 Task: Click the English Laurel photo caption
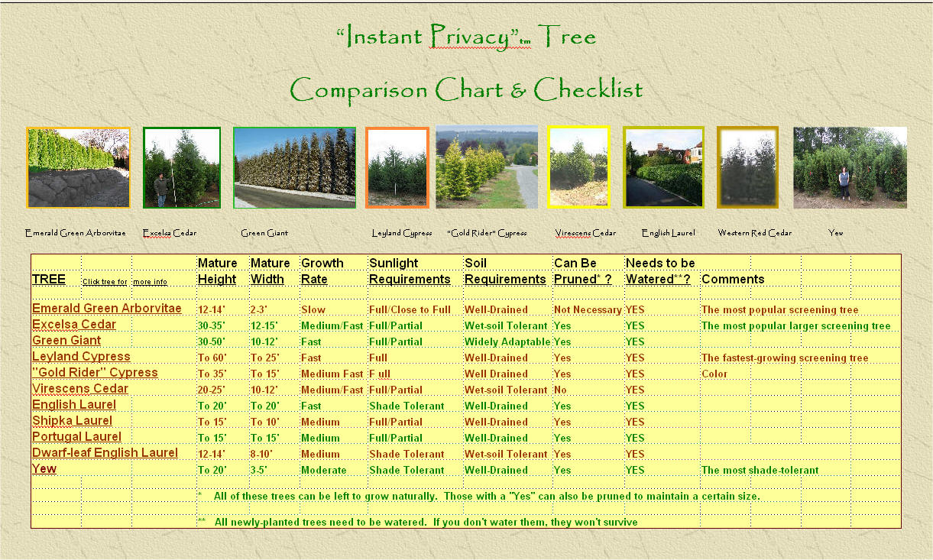point(669,233)
